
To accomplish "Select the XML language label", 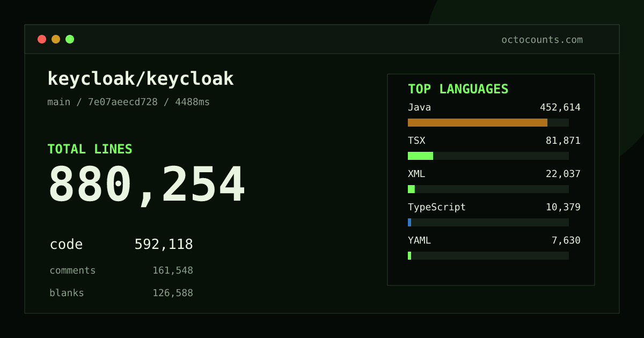I will pyautogui.click(x=416, y=174).
